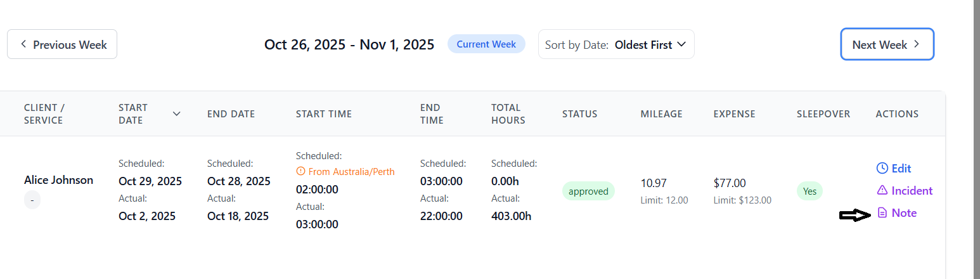Open the Alice Johnson client entry

(58, 180)
